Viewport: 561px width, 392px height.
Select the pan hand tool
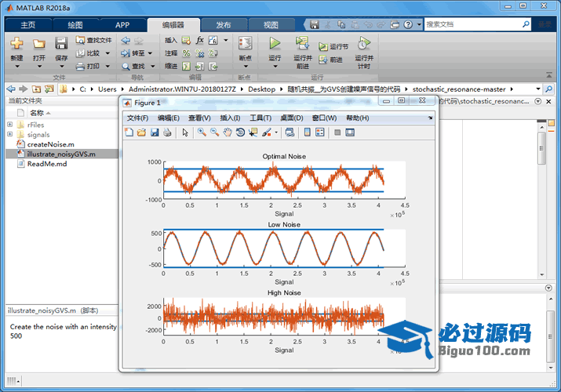(x=228, y=132)
